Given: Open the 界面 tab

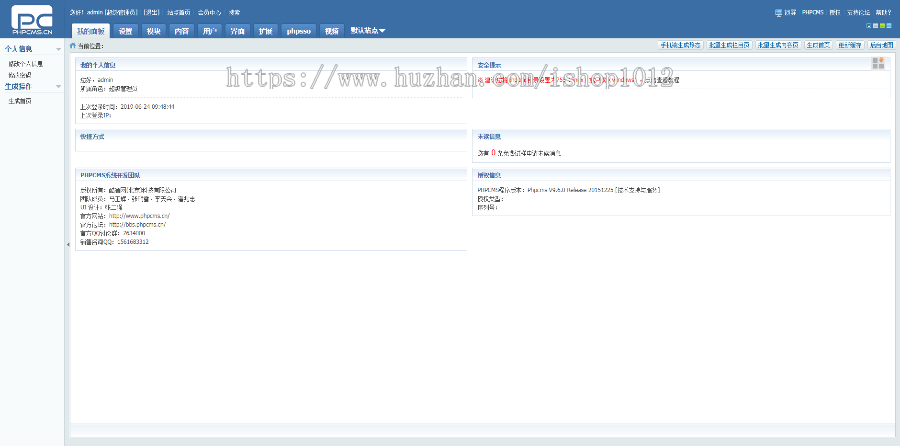Looking at the screenshot, I should click(x=237, y=31).
